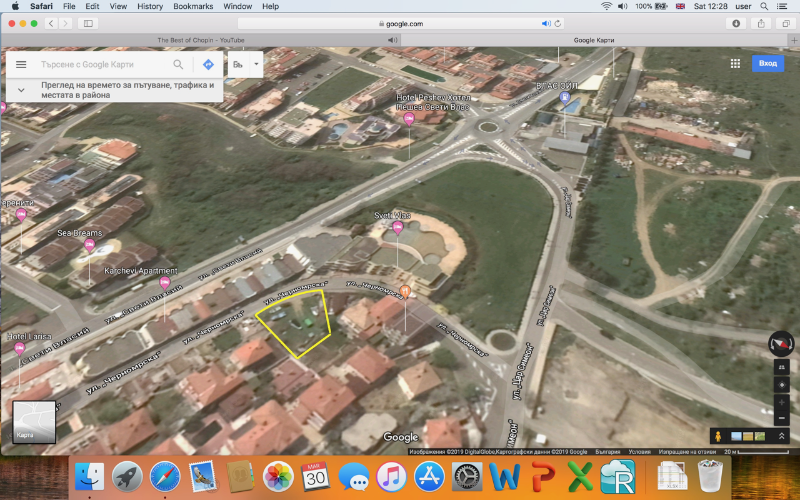Click the blue Вход sign-in button
Image resolution: width=800 pixels, height=500 pixels.
tap(767, 63)
